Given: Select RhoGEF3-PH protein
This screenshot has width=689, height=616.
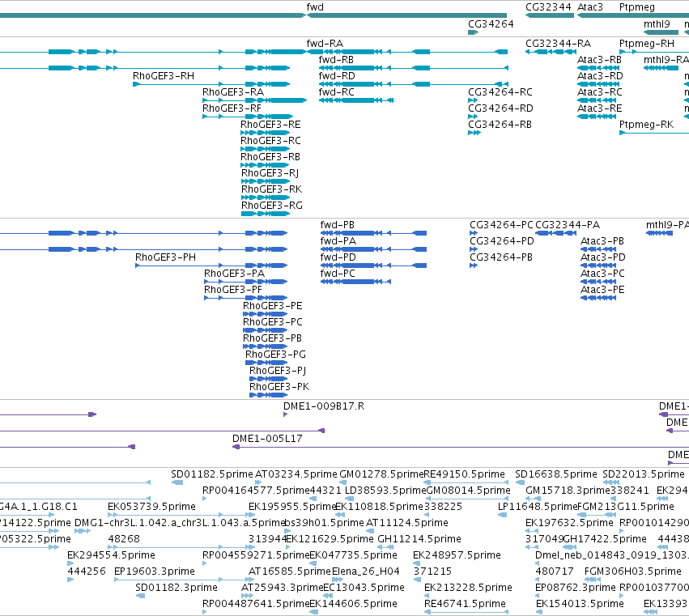Looking at the screenshot, I should coord(165,257).
